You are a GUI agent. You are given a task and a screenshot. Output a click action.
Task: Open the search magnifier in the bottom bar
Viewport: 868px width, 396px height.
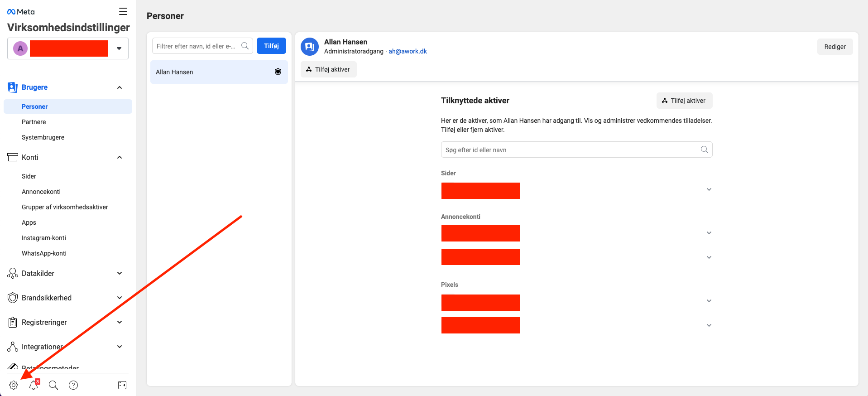coord(53,385)
